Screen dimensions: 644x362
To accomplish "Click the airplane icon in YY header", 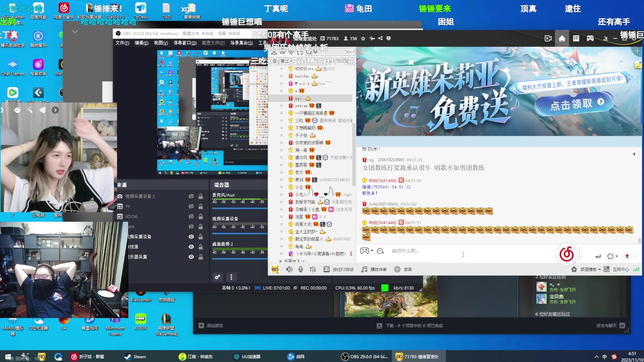I will pyautogui.click(x=372, y=39).
